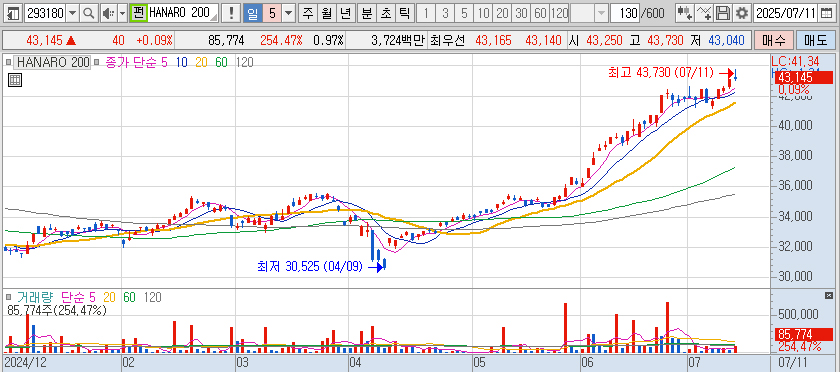Close the volume panel with small x
The height and width of the screenshot is (372, 840).
click(829, 295)
